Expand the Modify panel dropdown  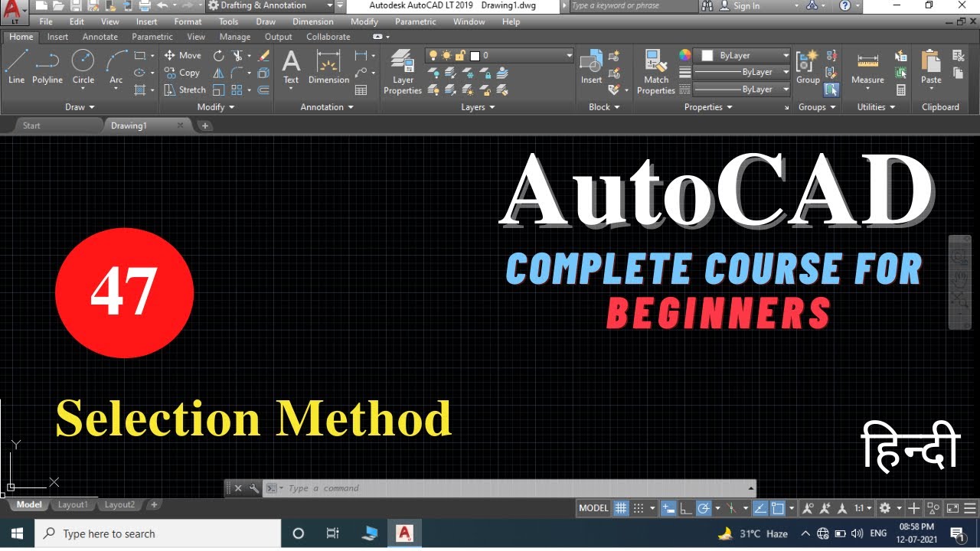[216, 107]
